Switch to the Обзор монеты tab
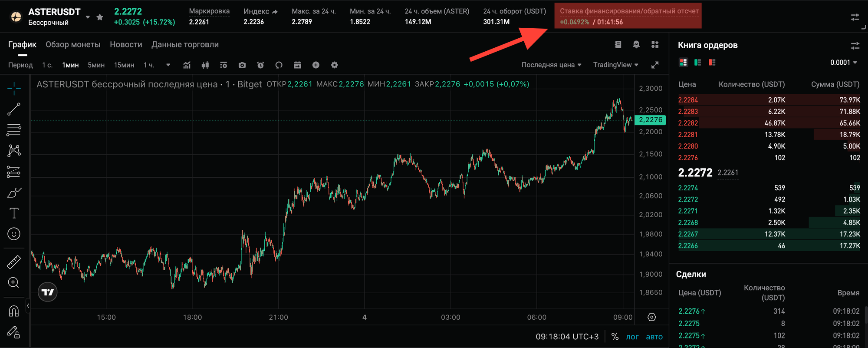The width and height of the screenshot is (868, 348). (x=73, y=45)
